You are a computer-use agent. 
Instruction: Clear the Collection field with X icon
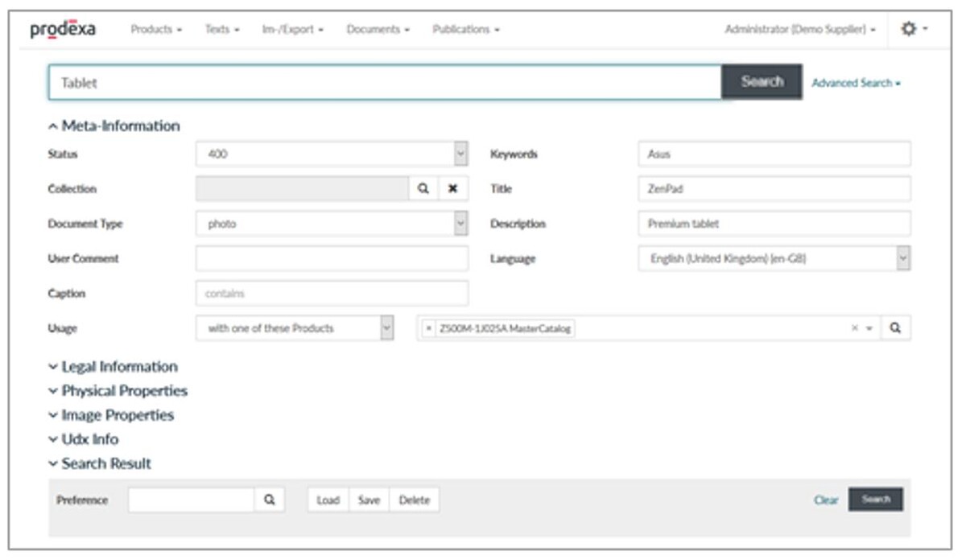tap(452, 189)
